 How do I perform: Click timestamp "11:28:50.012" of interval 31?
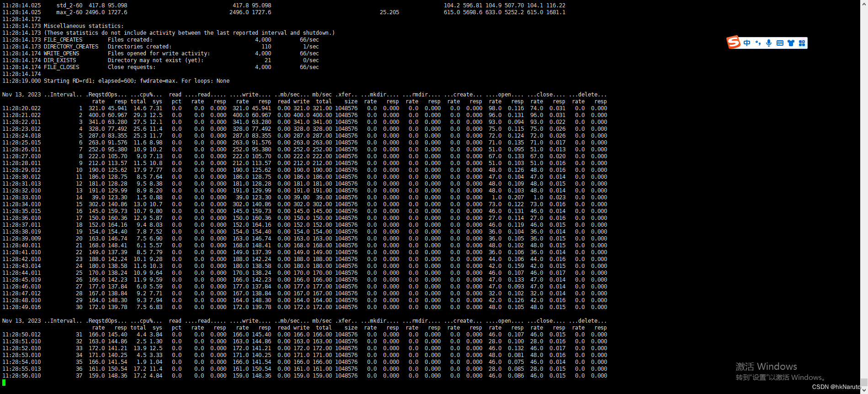(x=21, y=335)
